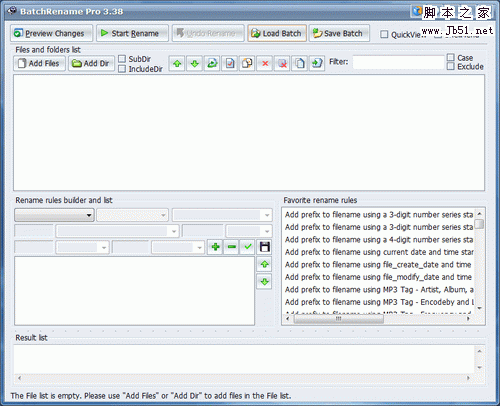Move selected file up using green up arrow in files toolbar

177,63
